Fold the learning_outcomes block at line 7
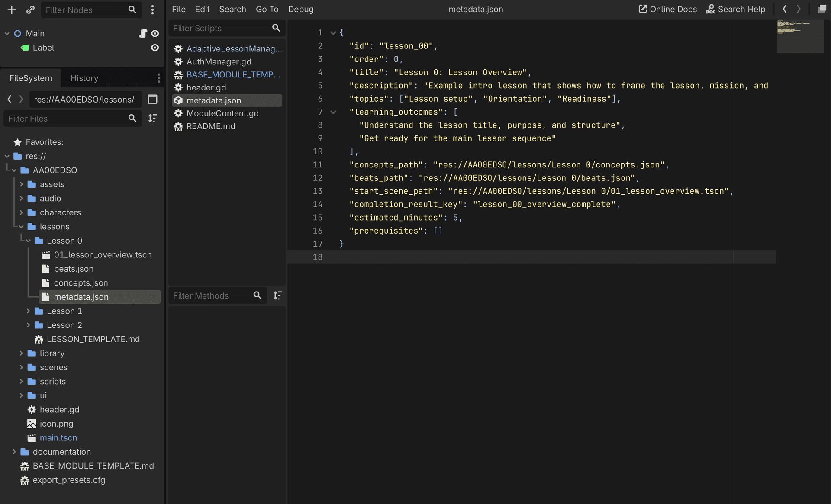This screenshot has width=831, height=504. click(x=333, y=112)
